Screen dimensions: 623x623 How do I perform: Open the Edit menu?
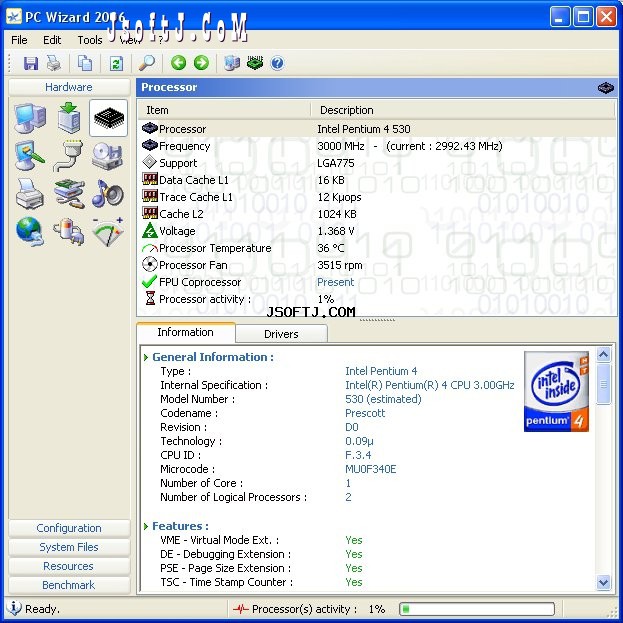click(52, 40)
